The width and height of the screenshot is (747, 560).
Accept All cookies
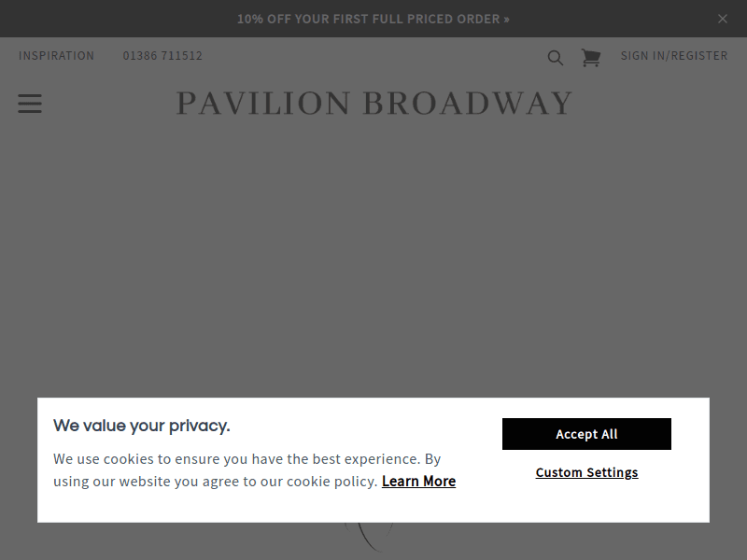tap(586, 434)
